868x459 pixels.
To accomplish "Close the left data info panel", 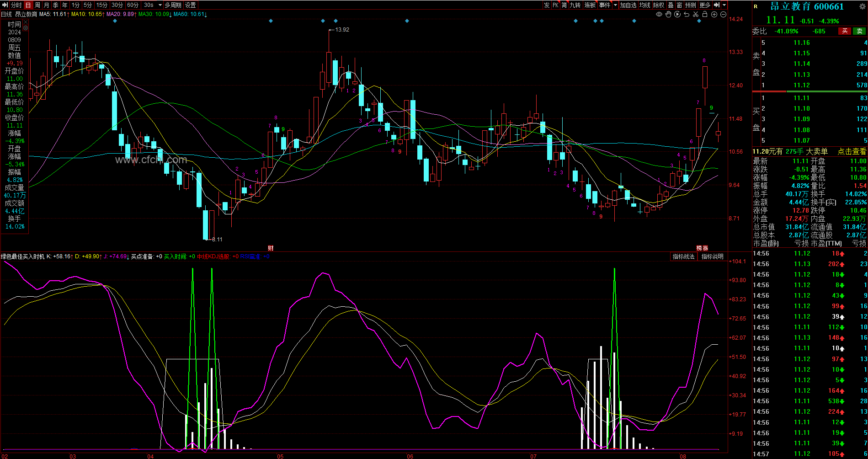I will (26, 22).
